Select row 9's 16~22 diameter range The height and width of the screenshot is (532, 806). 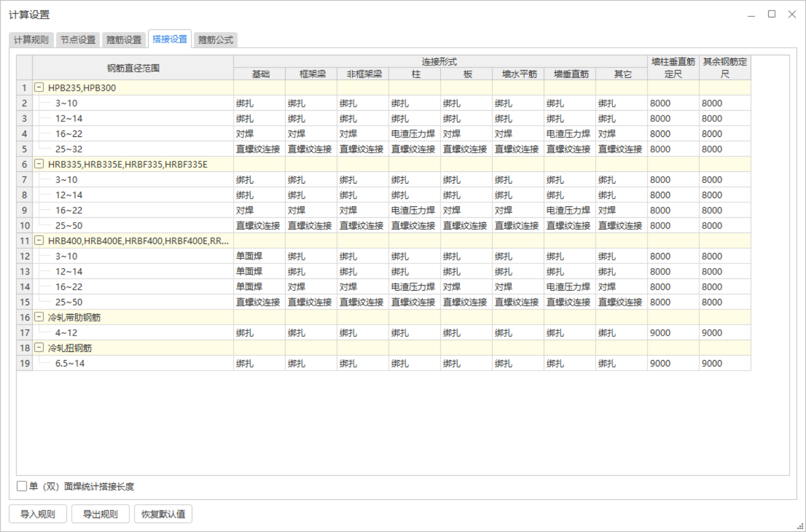pos(133,210)
